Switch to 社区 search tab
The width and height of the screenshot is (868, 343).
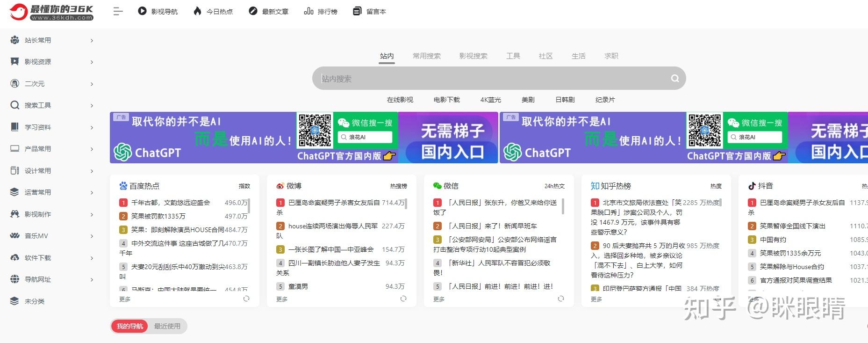(x=546, y=56)
